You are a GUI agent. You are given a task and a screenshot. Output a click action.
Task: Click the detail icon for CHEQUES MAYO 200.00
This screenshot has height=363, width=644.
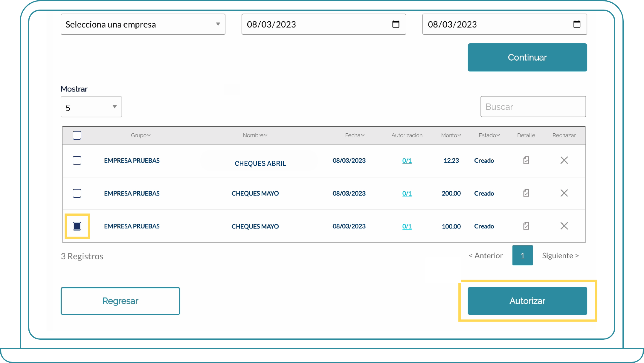tap(526, 193)
